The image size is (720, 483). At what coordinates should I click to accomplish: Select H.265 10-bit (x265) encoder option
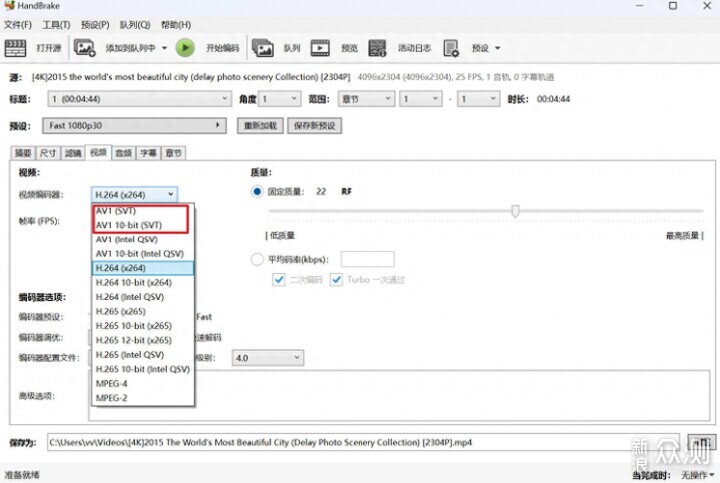[x=143, y=326]
